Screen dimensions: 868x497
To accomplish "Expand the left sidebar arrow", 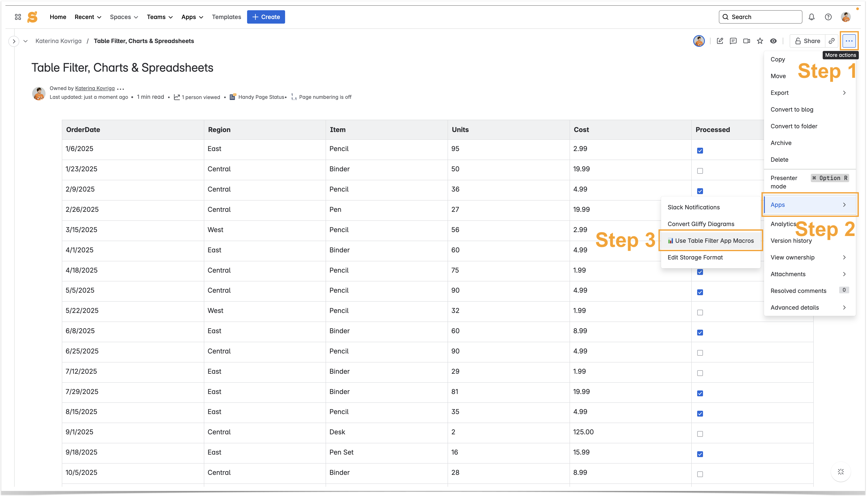I will point(14,41).
